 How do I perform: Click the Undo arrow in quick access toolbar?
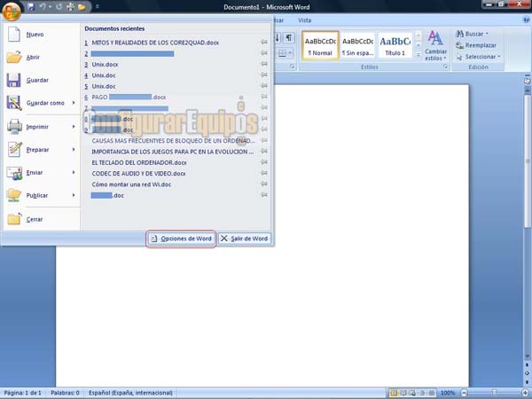pos(43,6)
